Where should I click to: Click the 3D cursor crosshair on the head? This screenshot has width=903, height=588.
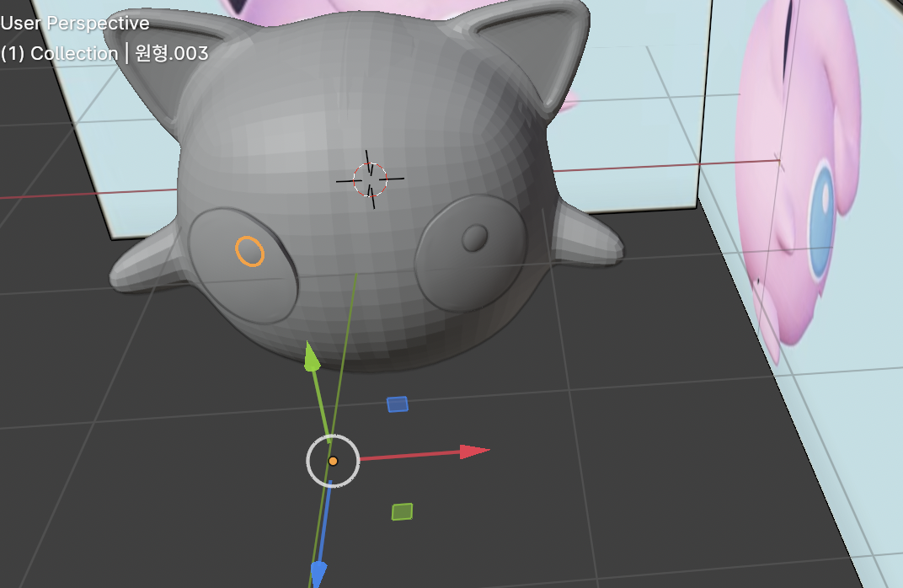371,179
